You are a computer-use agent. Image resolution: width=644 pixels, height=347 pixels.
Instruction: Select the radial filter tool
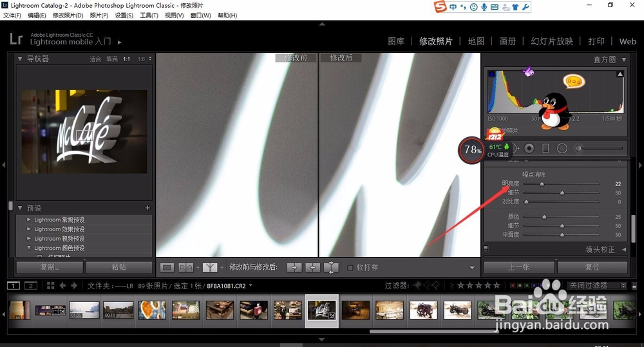562,148
